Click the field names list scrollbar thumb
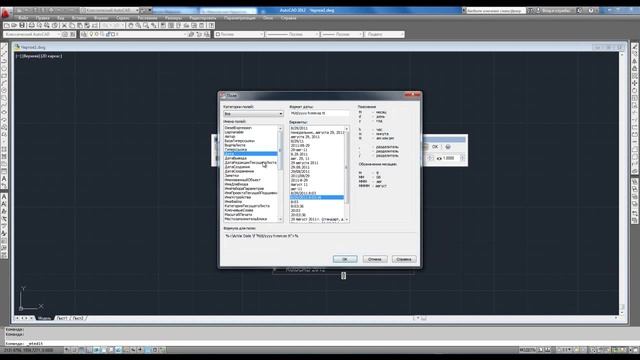 (x=280, y=150)
